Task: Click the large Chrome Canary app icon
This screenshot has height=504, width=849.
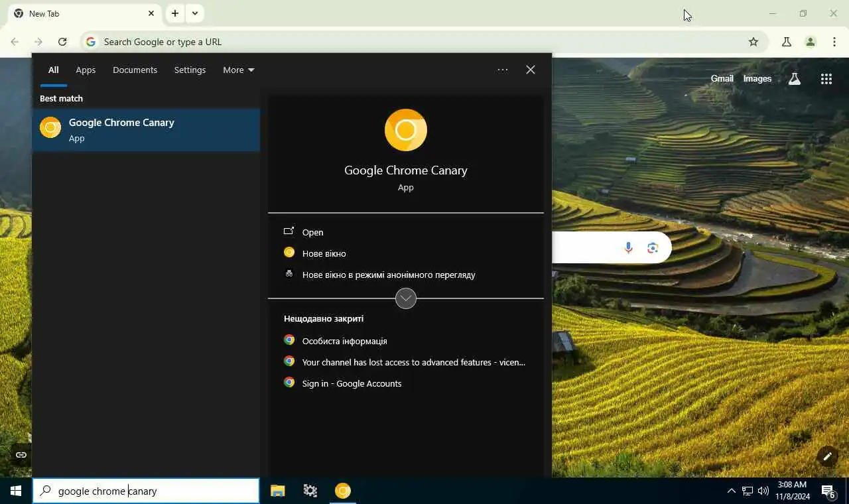Action: 406,130
